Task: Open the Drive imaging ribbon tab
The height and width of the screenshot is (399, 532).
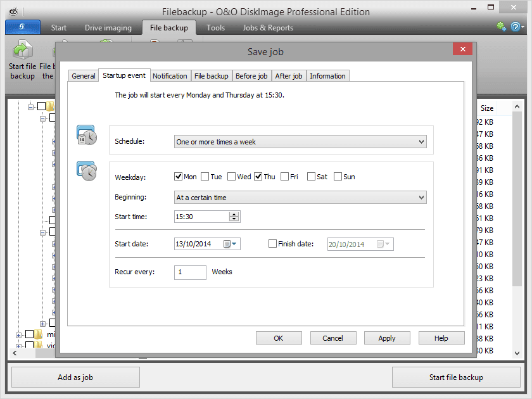Action: pos(108,28)
